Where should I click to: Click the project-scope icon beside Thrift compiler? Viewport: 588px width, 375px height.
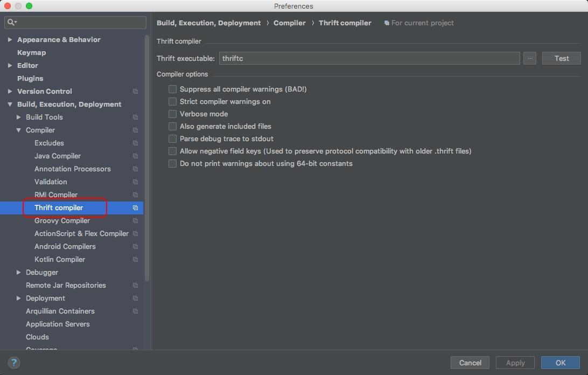[x=135, y=207]
